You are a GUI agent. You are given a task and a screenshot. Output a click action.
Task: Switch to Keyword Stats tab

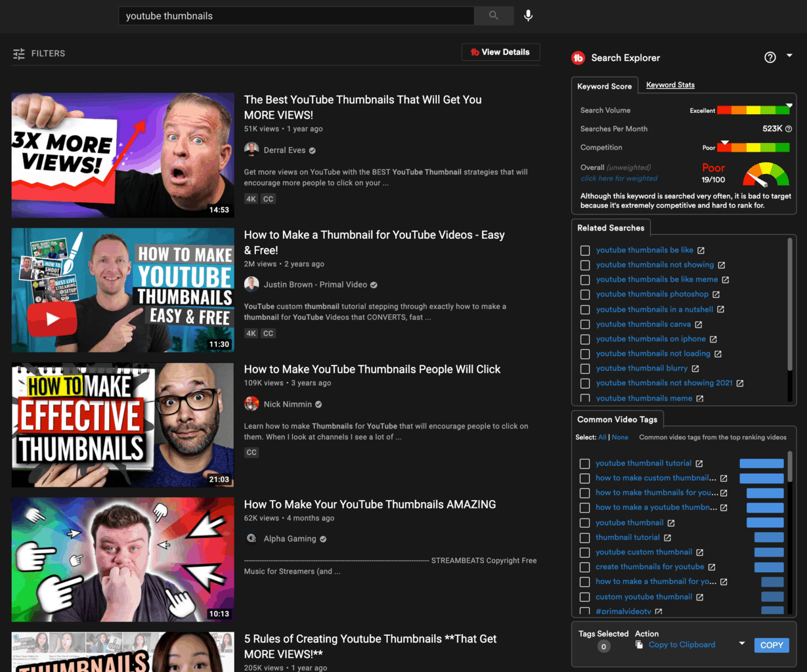670,85
